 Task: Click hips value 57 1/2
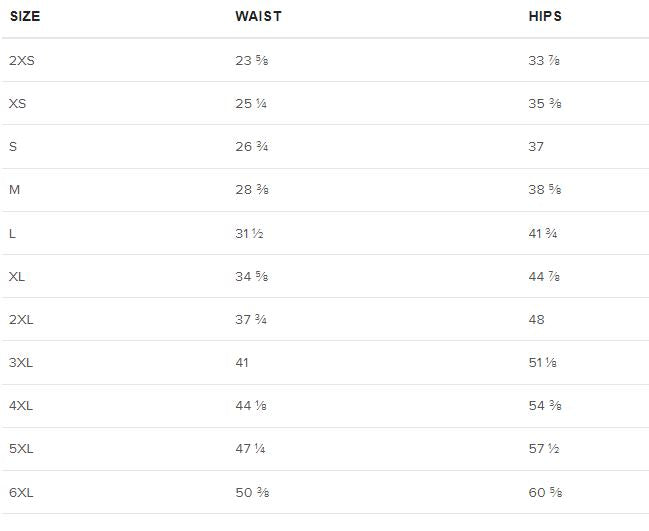[544, 449]
